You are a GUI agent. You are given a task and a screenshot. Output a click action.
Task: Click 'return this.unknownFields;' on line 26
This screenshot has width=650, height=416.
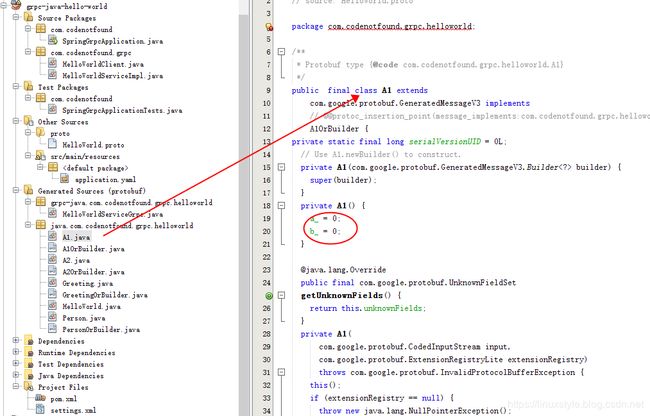(368, 308)
